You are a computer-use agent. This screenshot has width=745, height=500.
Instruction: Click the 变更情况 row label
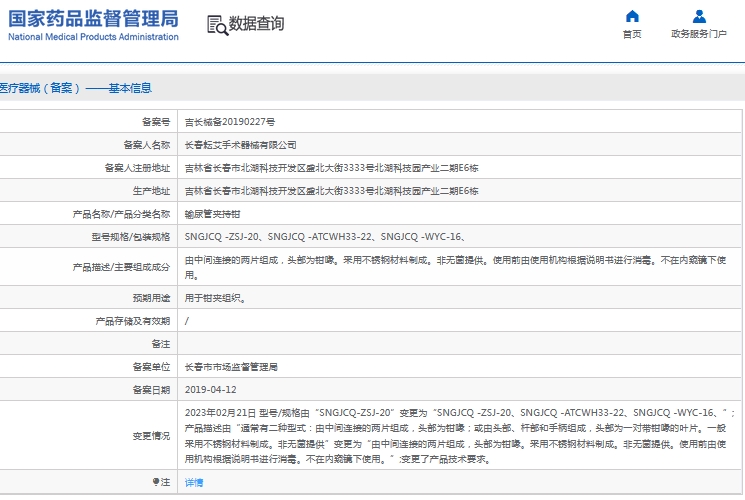click(x=151, y=436)
